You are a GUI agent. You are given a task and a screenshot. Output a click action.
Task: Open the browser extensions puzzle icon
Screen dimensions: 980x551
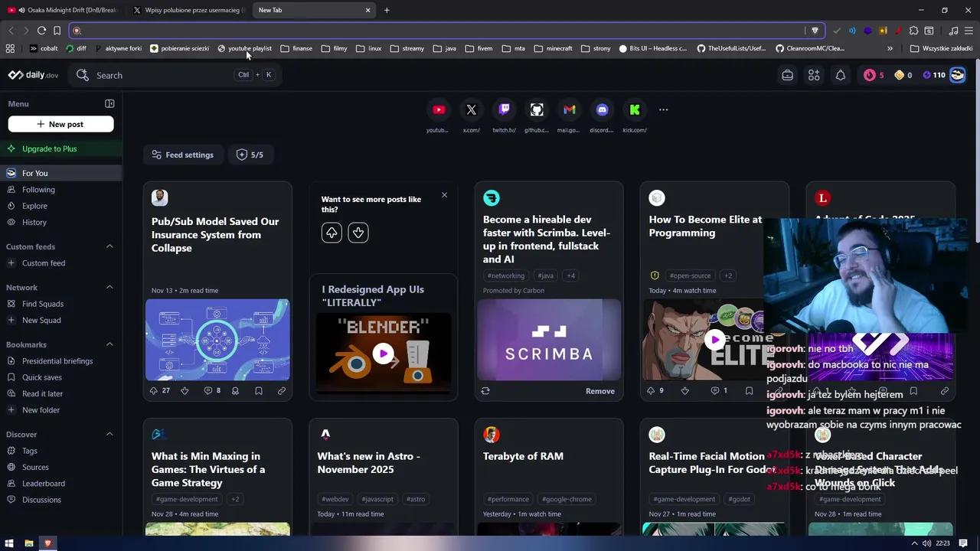913,31
